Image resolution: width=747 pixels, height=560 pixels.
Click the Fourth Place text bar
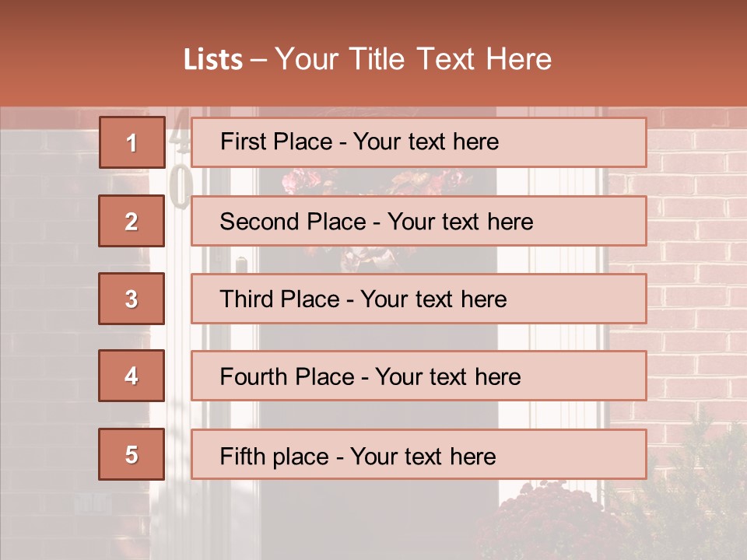tap(419, 376)
